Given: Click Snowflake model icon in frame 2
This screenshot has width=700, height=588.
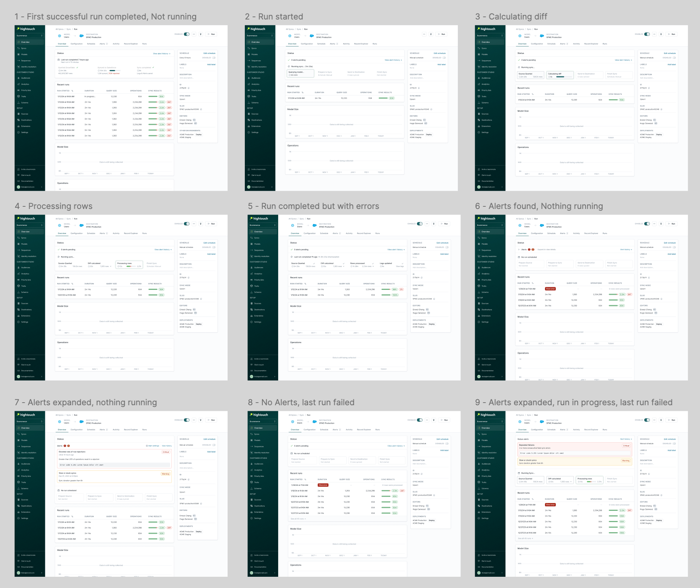Looking at the screenshot, I should click(289, 36).
